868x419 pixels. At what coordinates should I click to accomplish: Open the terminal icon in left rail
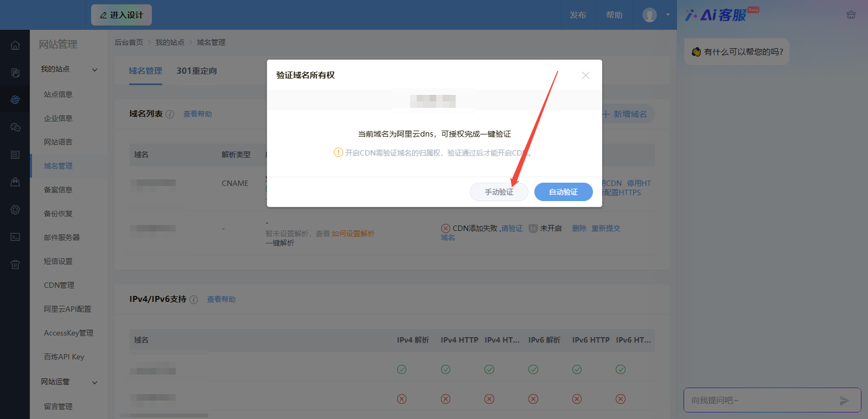(x=15, y=237)
